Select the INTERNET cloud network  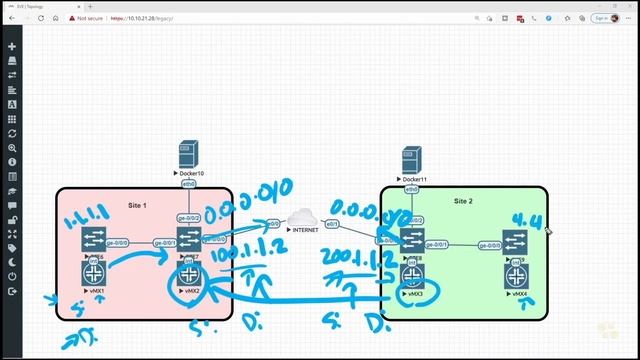[x=302, y=218]
